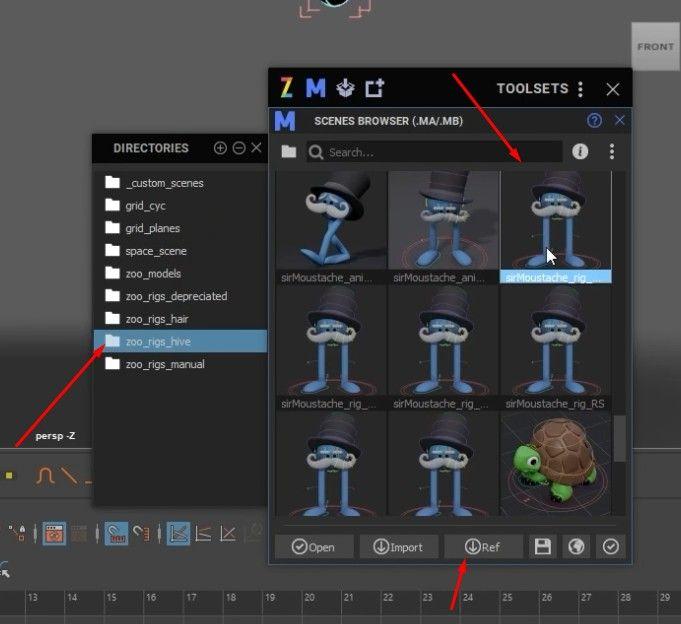Close the Directories panel

pyautogui.click(x=256, y=148)
